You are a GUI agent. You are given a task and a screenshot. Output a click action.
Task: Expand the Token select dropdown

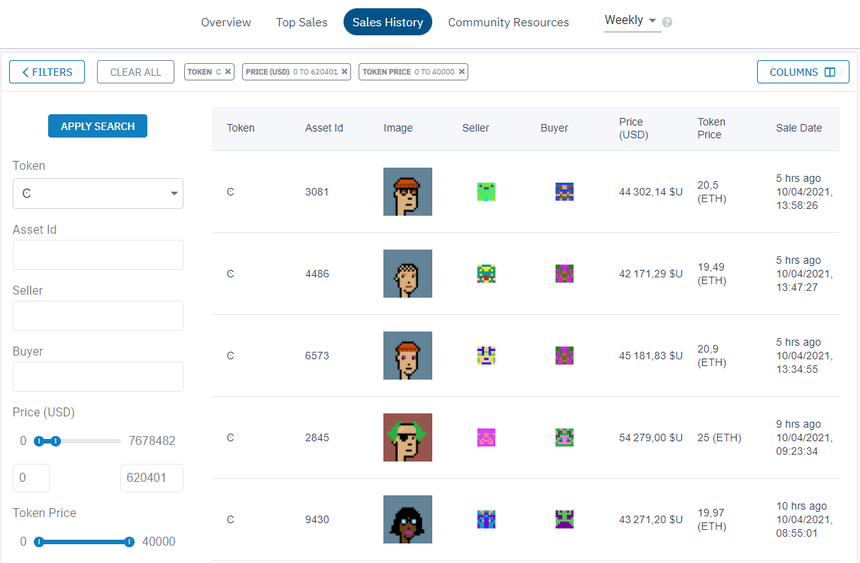point(98,193)
